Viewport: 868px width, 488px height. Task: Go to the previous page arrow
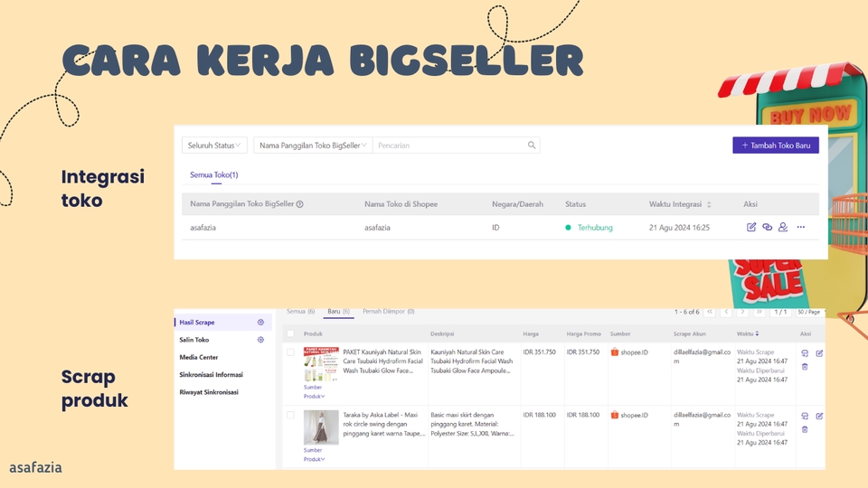726,312
